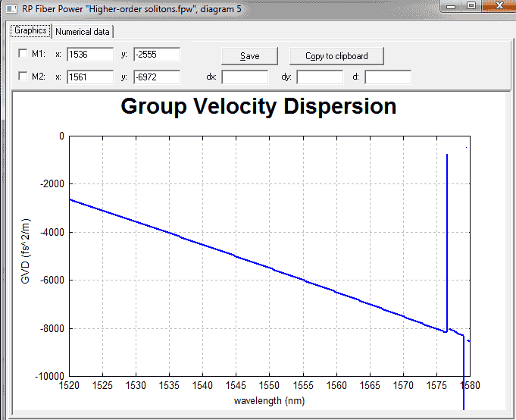Viewport: 516px width, 420px height.
Task: Click Copy to clipboard button
Action: (x=336, y=56)
